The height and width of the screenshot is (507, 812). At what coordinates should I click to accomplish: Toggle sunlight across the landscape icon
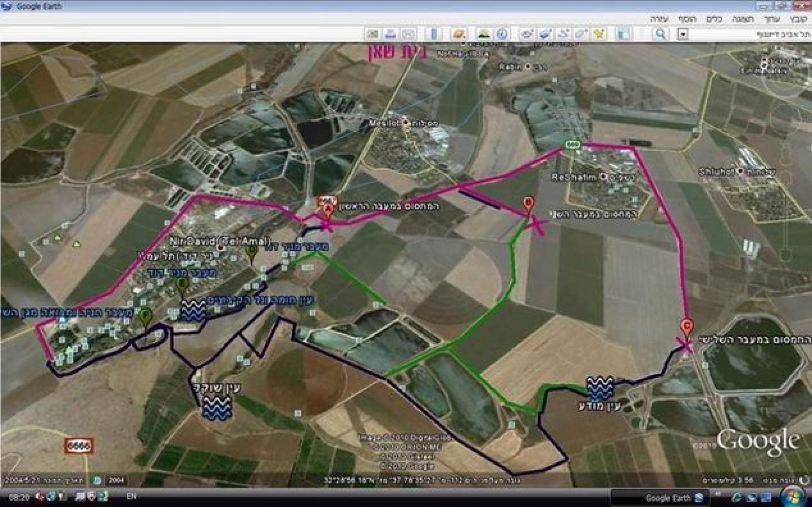point(484,34)
